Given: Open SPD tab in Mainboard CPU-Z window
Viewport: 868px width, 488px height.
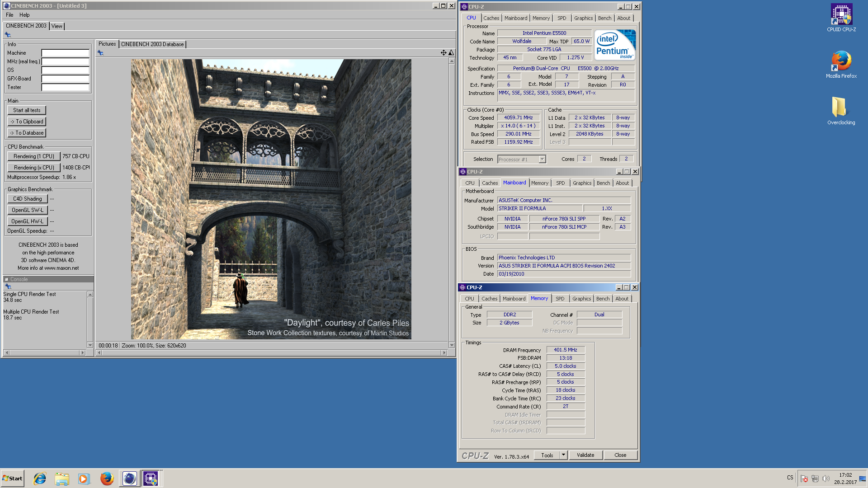Looking at the screenshot, I should (560, 183).
